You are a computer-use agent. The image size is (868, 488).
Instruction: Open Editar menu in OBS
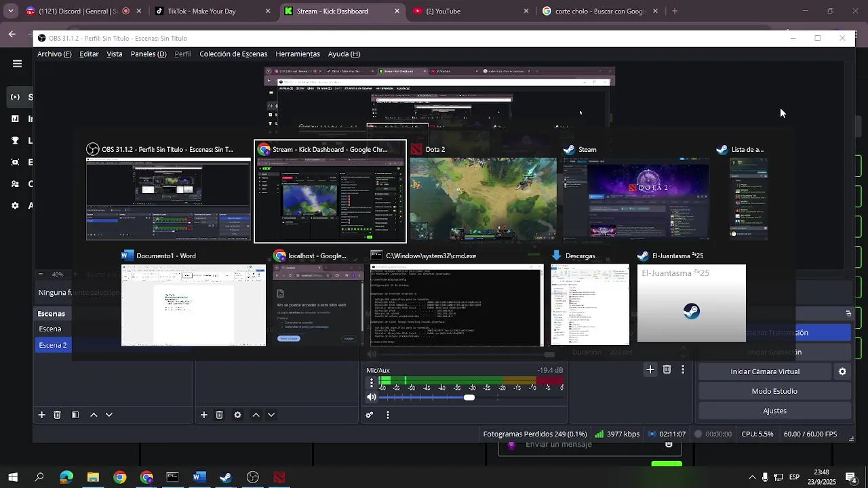pyautogui.click(x=89, y=54)
